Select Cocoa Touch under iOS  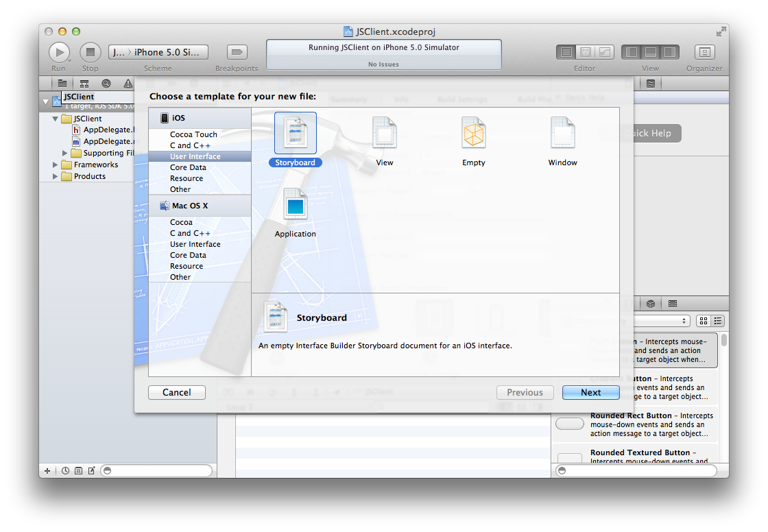point(193,134)
